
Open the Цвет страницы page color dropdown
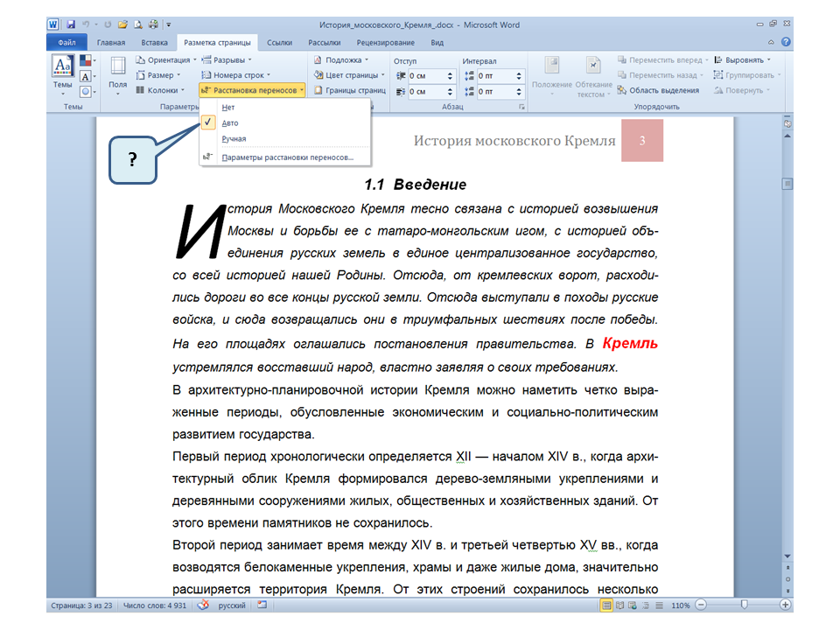tap(350, 75)
